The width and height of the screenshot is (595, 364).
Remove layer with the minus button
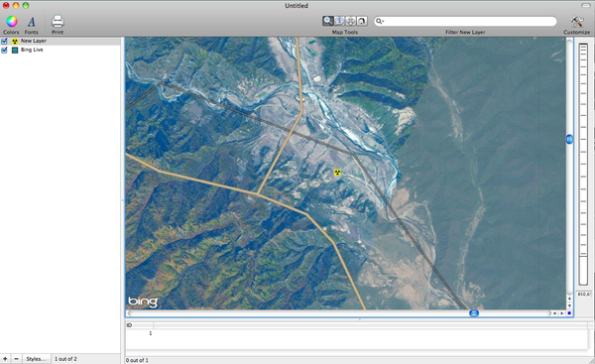(16, 359)
